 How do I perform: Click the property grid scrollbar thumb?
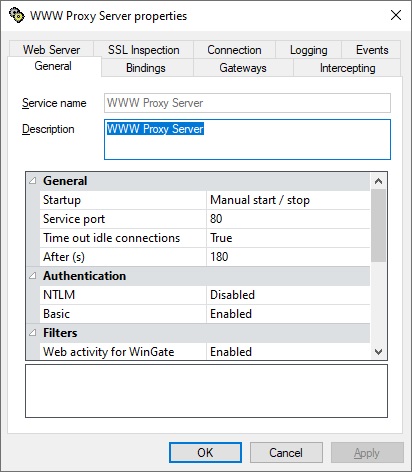378,225
